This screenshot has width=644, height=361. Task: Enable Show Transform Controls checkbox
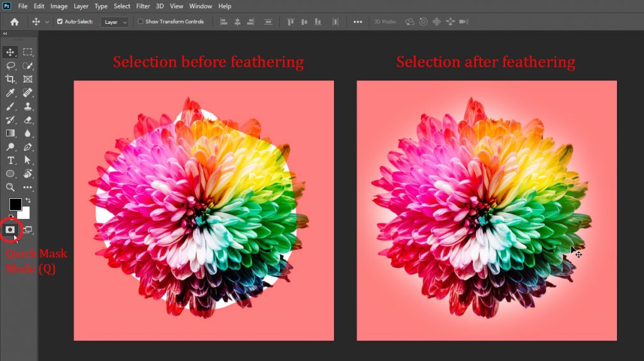point(140,21)
